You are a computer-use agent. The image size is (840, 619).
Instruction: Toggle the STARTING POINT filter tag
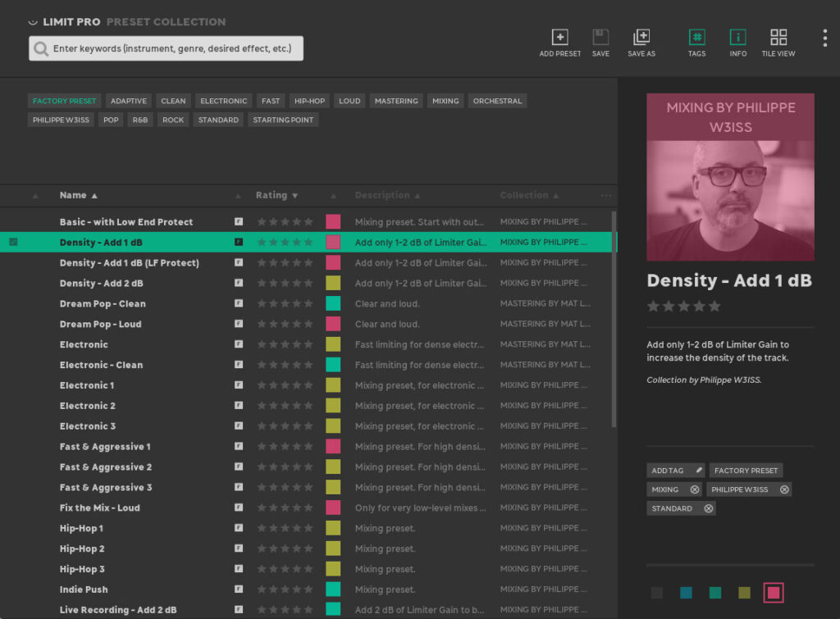click(x=283, y=120)
